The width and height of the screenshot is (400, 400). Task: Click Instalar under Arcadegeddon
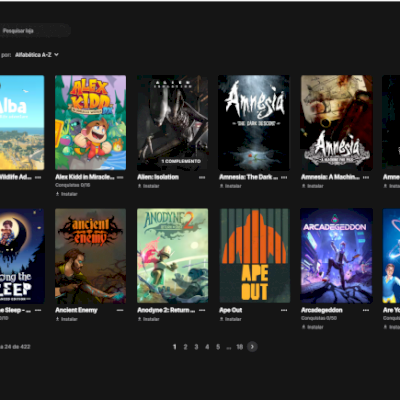[x=313, y=327]
